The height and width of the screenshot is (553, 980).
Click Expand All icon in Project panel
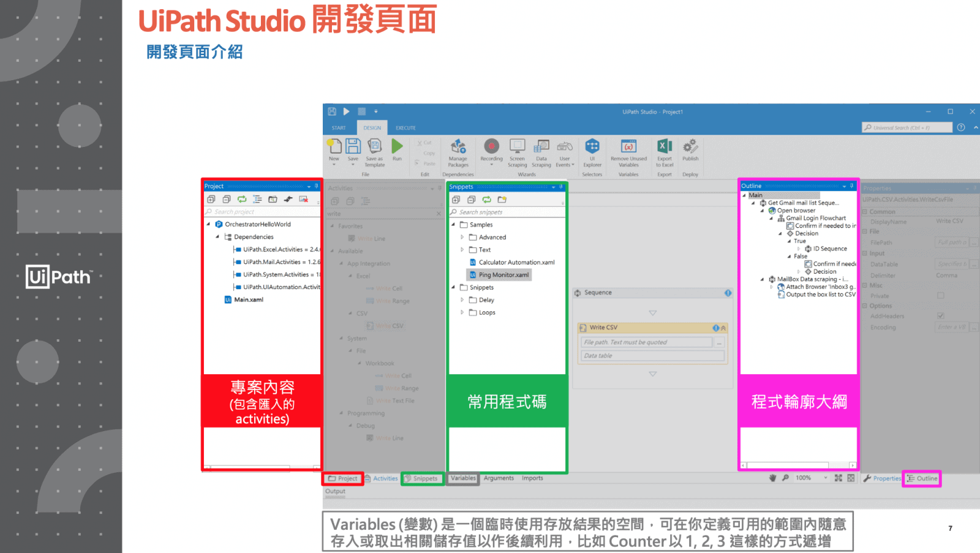click(x=211, y=199)
